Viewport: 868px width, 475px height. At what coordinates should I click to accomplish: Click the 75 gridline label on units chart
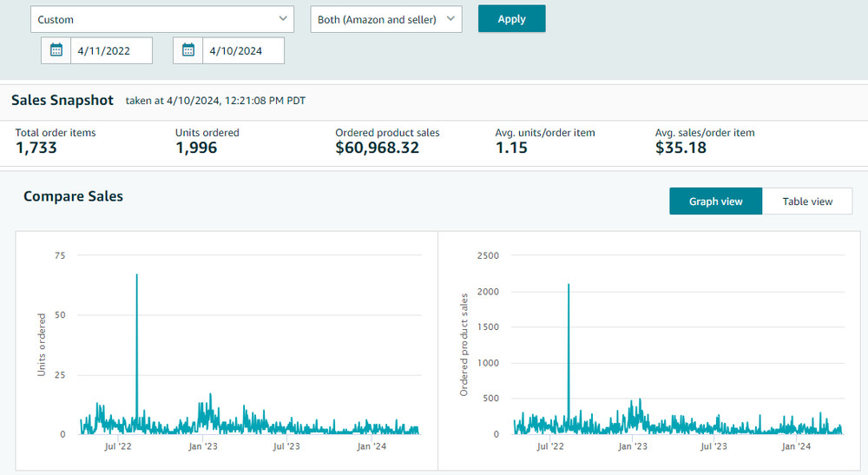(60, 256)
